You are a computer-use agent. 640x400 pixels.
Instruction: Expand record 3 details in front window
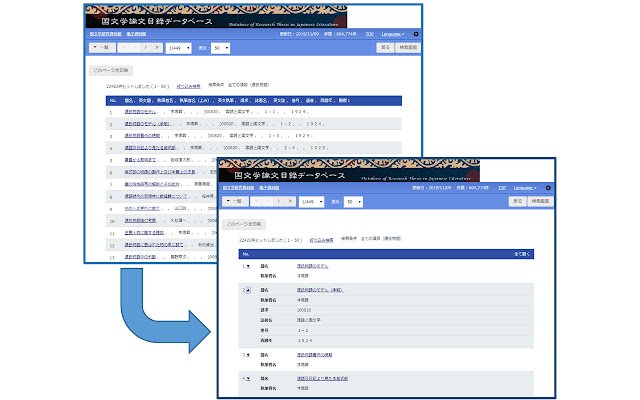[x=248, y=355]
